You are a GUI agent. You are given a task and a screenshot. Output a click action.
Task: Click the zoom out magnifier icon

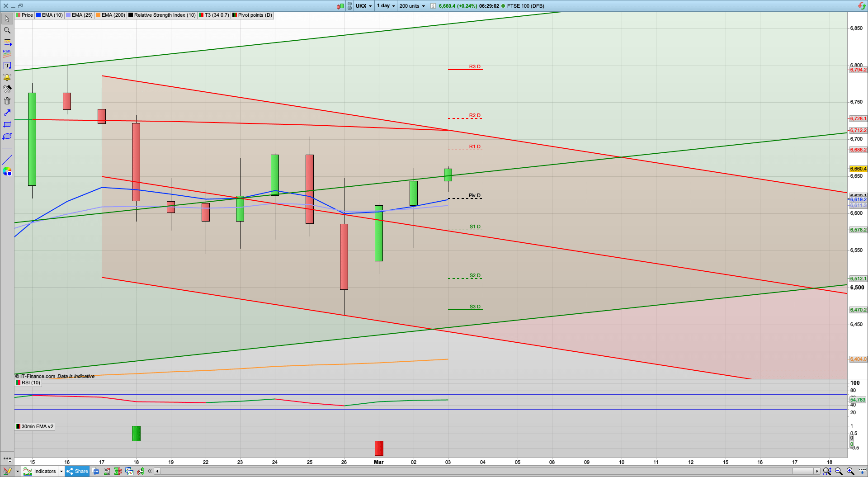839,471
